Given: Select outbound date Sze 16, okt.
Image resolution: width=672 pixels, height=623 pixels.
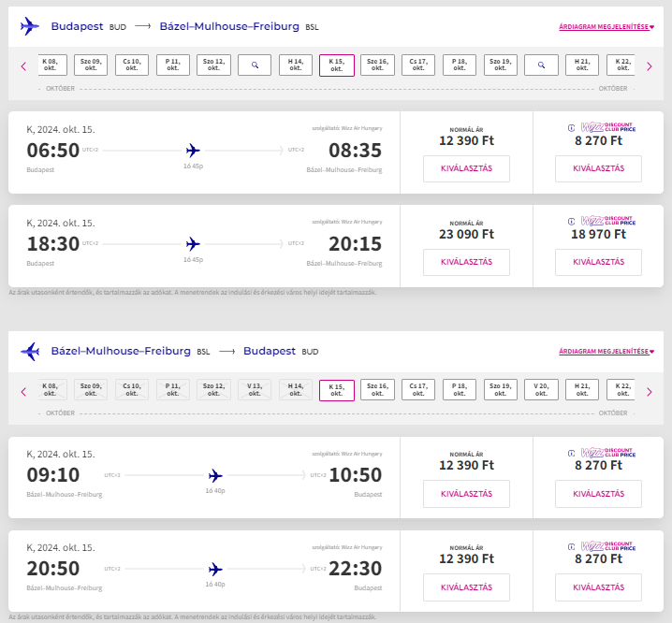Looking at the screenshot, I should pyautogui.click(x=378, y=65).
